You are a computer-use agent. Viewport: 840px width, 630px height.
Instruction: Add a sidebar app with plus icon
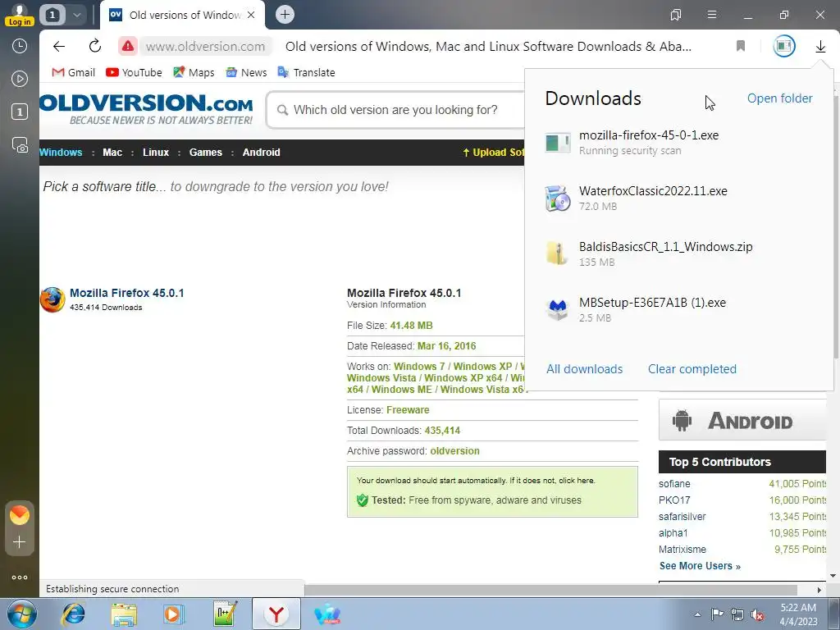tap(20, 542)
